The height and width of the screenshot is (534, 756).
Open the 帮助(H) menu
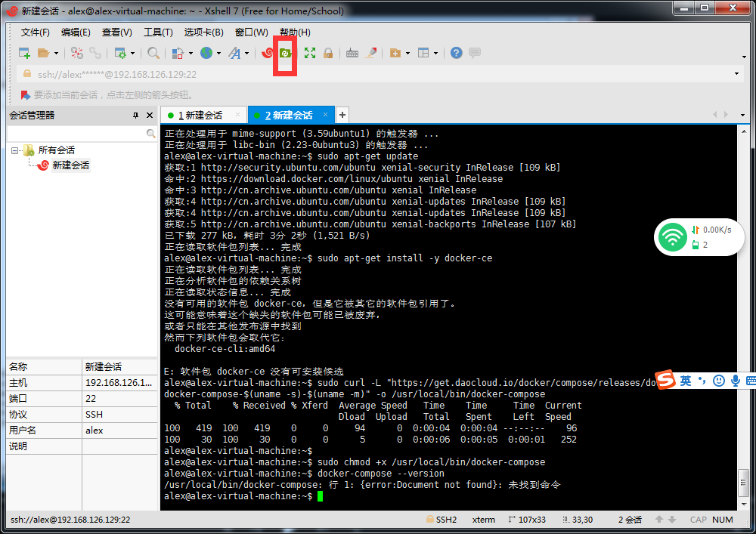(x=295, y=32)
